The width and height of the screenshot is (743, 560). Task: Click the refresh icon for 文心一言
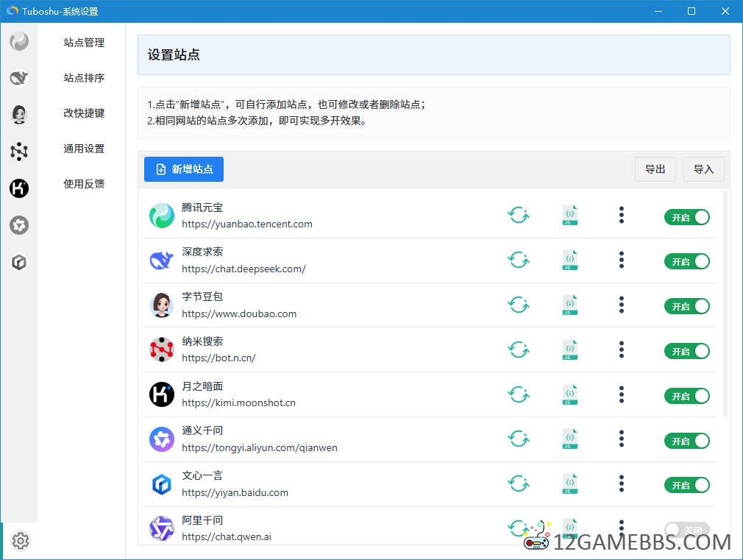[x=519, y=484]
